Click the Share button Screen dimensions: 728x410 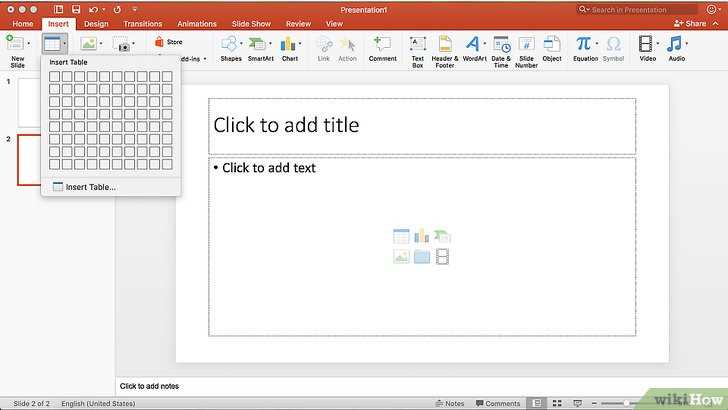(690, 23)
